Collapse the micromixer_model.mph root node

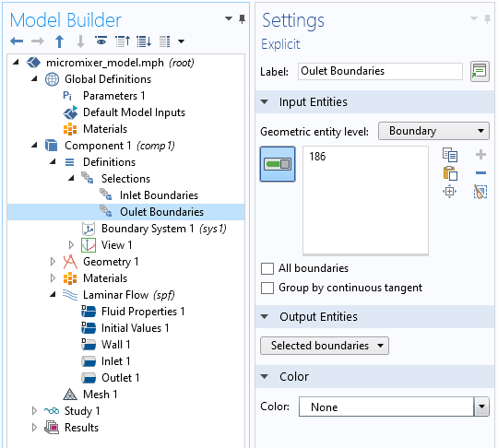click(16, 63)
